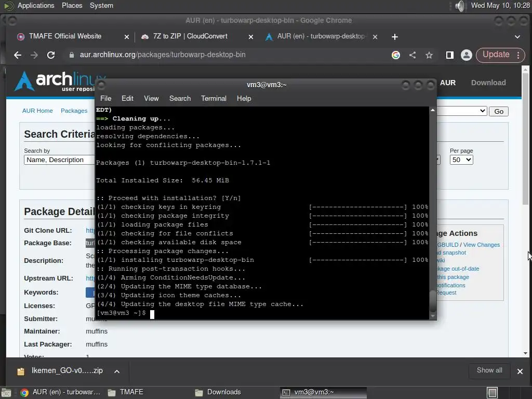The image size is (532, 399).
Task: Open Chrome profile avatar
Action: click(466, 55)
